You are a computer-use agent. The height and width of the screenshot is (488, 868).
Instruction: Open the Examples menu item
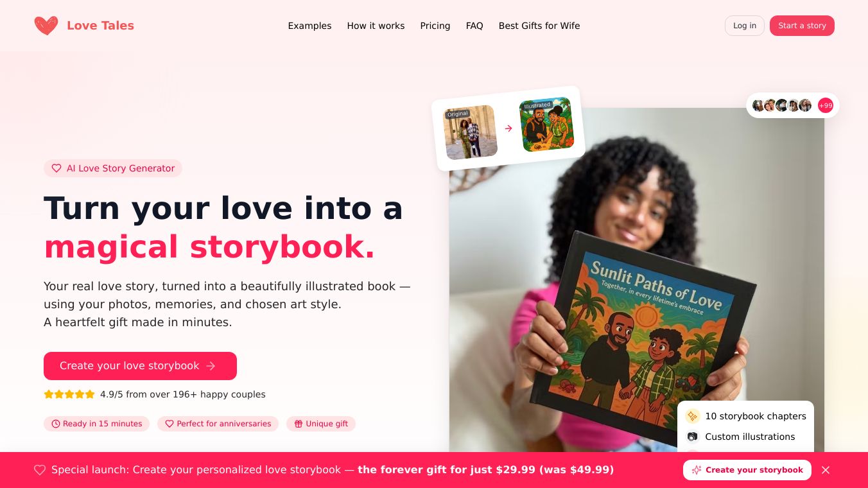309,26
